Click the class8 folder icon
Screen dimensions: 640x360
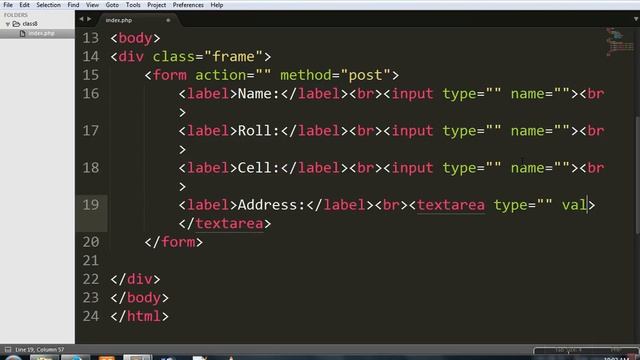point(16,24)
